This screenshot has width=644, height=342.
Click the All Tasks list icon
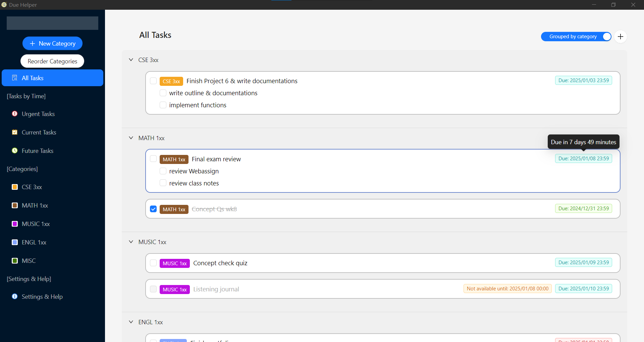coord(15,78)
